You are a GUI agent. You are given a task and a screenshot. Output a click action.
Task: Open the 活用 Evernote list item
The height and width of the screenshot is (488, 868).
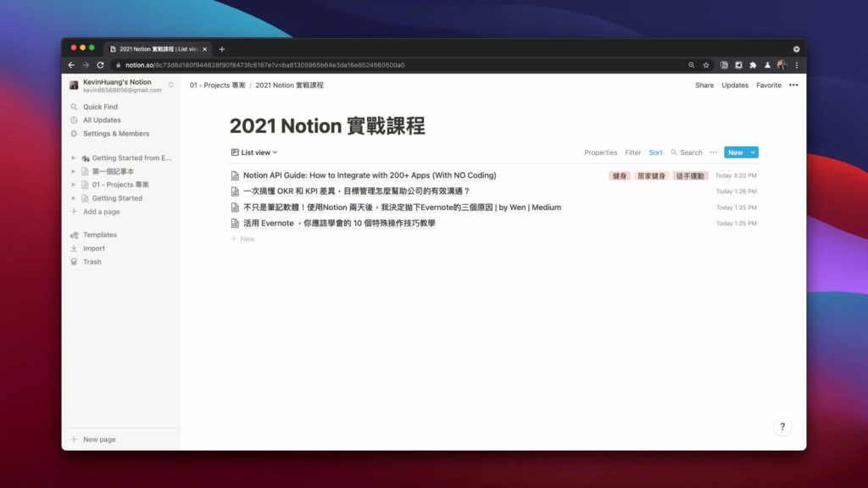point(339,224)
